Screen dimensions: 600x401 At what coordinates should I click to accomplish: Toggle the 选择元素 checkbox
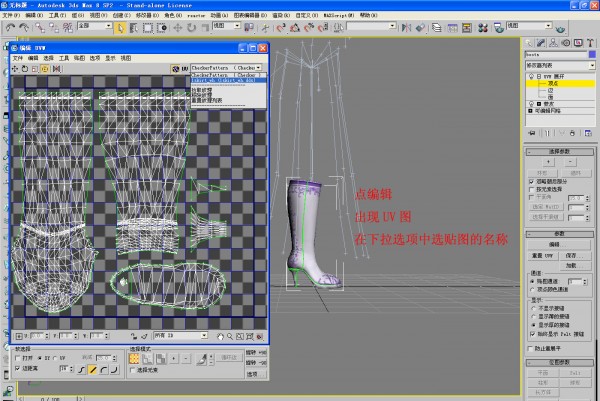click(x=134, y=369)
